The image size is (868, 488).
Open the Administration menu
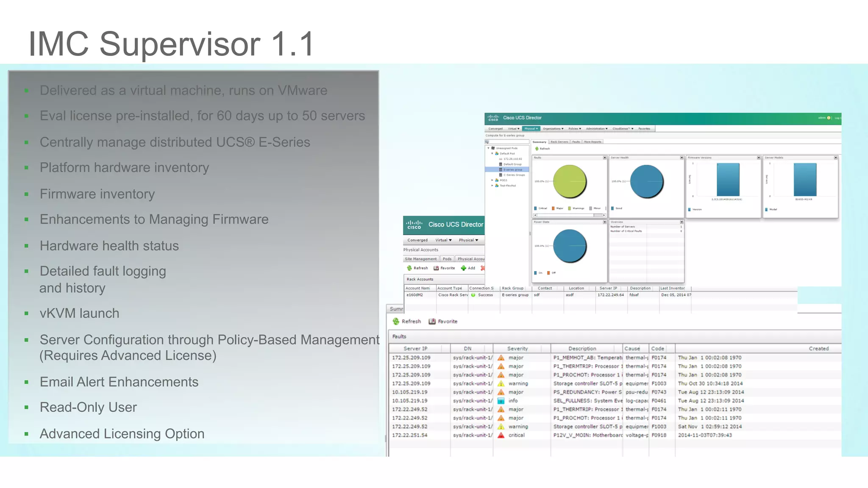coord(597,128)
